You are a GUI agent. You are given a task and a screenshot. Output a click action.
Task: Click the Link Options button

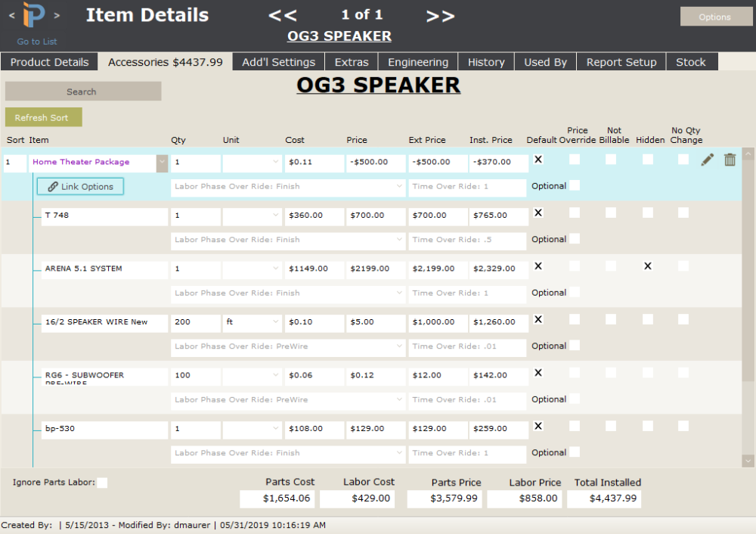coord(80,187)
